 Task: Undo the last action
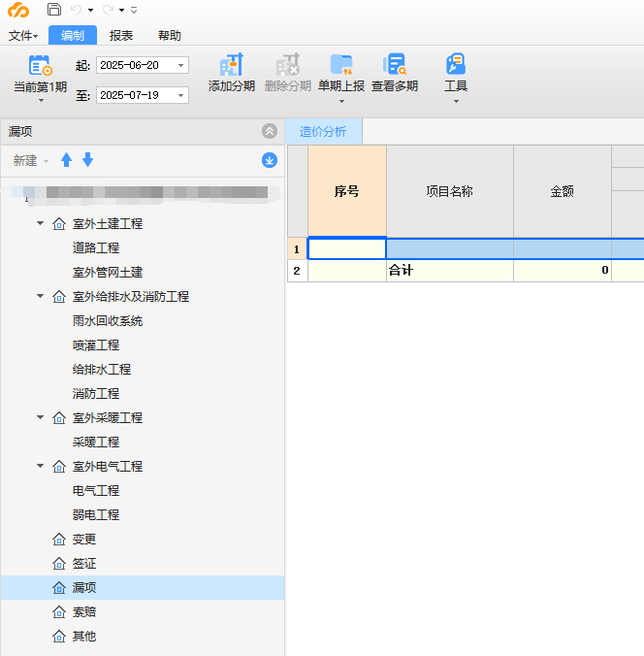click(x=76, y=10)
